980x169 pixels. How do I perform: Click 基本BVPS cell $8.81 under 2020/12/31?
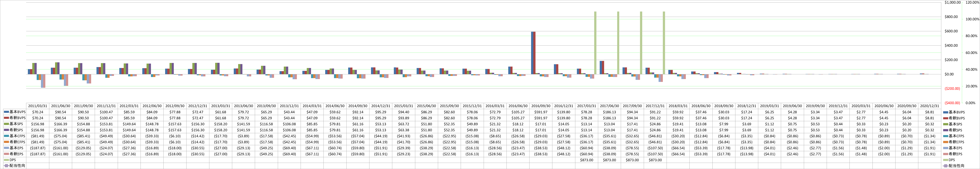(930, 112)
